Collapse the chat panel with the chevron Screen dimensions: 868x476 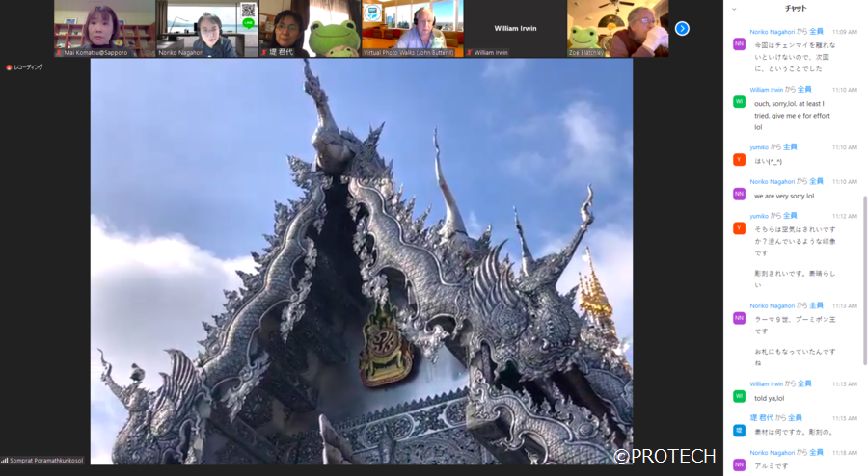733,9
